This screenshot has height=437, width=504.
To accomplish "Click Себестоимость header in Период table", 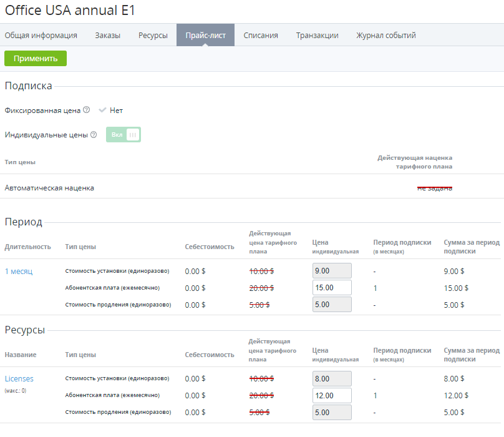I will point(209,247).
